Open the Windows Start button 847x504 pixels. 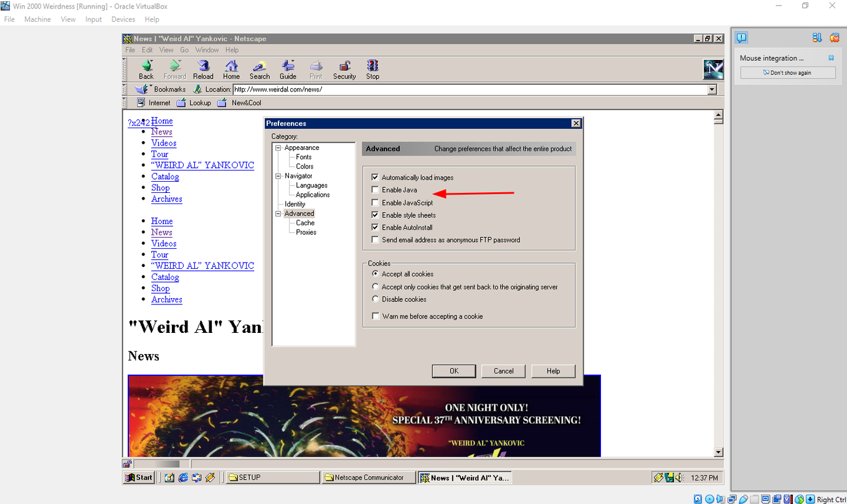pyautogui.click(x=139, y=477)
